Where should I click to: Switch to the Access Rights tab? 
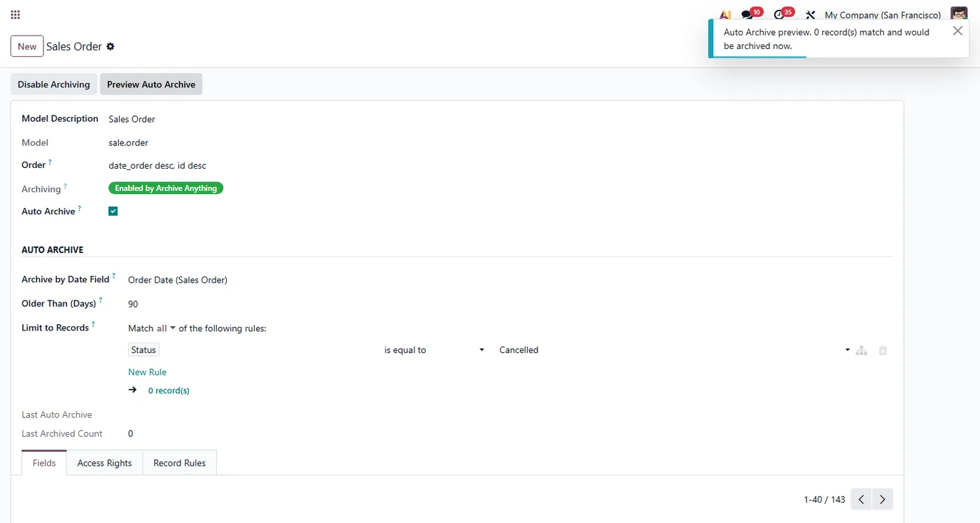104,463
